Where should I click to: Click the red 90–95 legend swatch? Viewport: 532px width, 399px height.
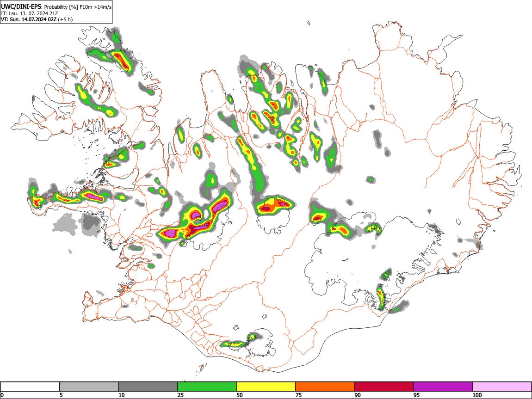pyautogui.click(x=384, y=387)
